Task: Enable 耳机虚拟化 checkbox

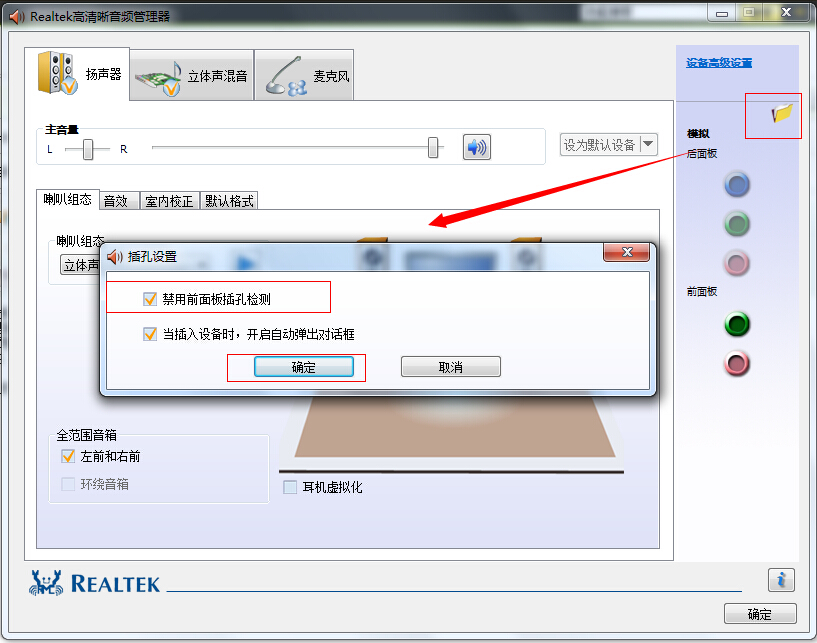Action: tap(290, 487)
